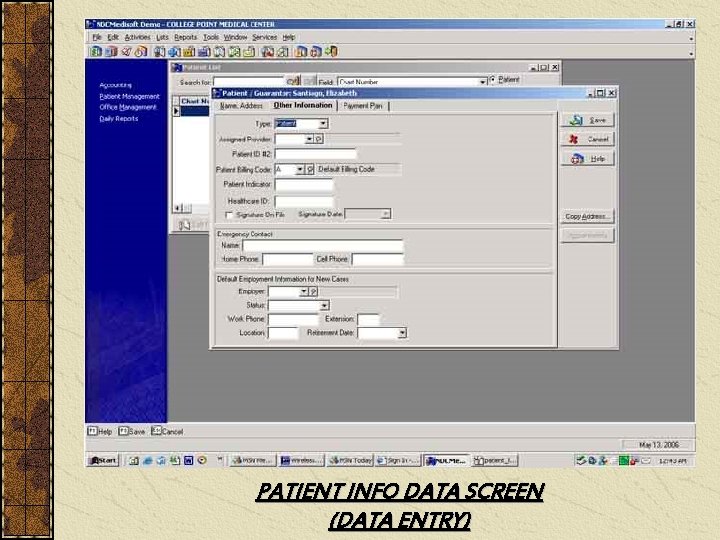The width and height of the screenshot is (720, 540).
Task: Open the Type dropdown
Action: point(323,124)
